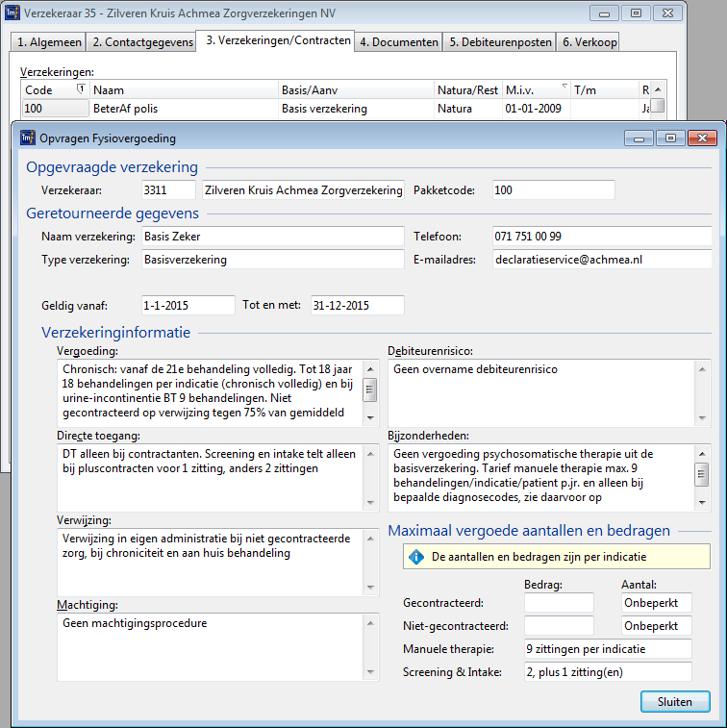727x728 pixels.
Task: Click the Tot en met date field
Action: coord(358,305)
